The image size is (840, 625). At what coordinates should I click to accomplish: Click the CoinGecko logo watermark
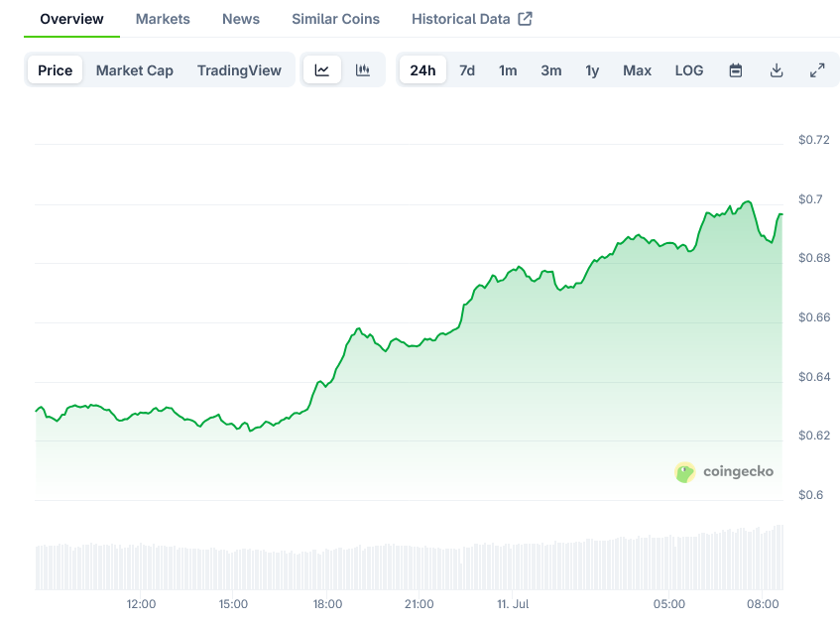point(724,472)
